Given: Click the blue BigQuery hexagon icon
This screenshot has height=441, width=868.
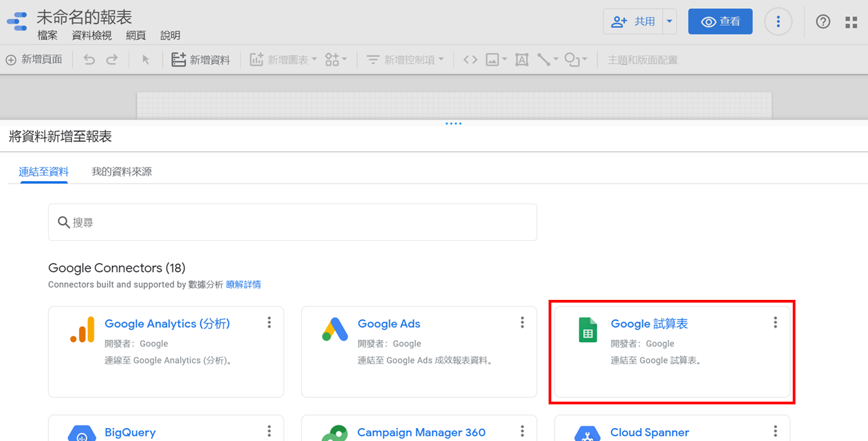Looking at the screenshot, I should pos(82,433).
